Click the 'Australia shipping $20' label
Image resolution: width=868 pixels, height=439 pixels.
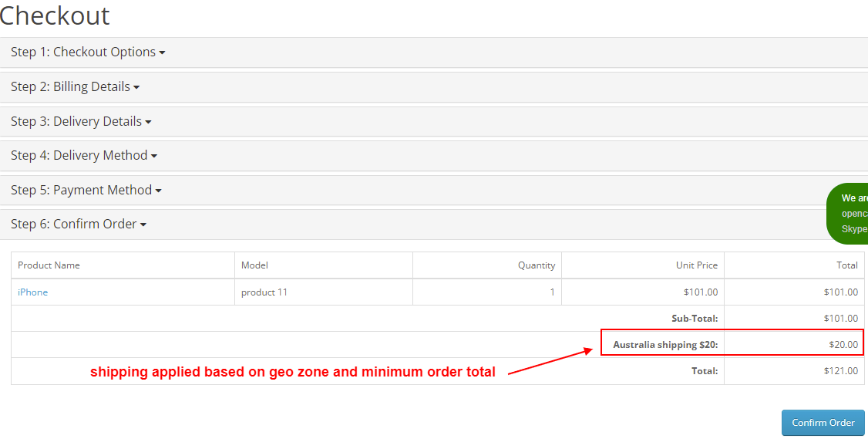(665, 345)
